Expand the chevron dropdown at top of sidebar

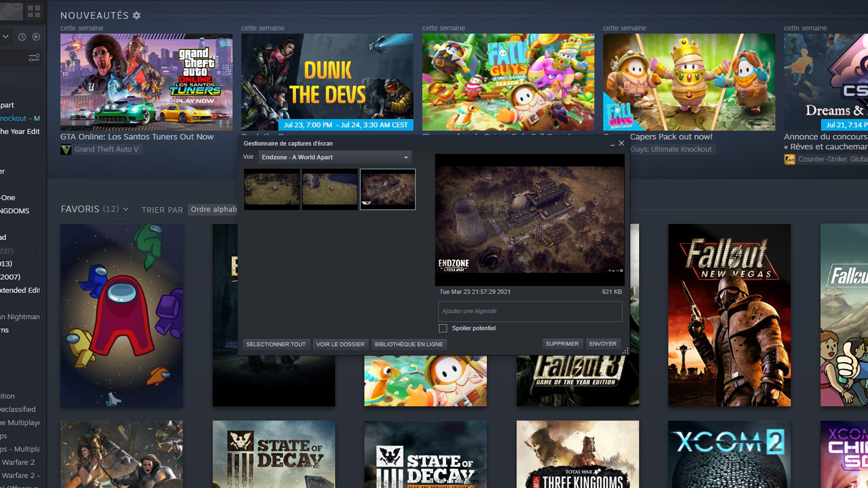pos(6,36)
